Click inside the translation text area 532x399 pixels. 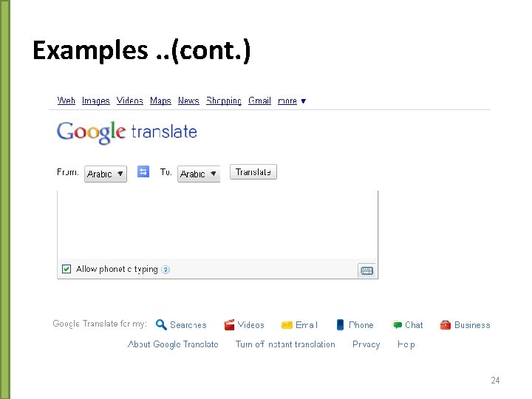pyautogui.click(x=217, y=222)
